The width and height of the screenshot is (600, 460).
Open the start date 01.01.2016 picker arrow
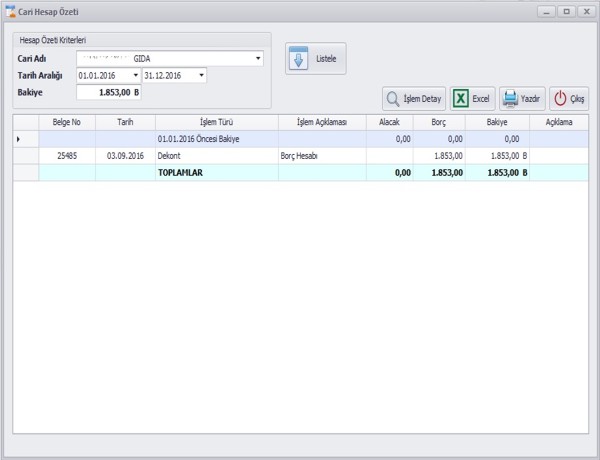[x=135, y=75]
